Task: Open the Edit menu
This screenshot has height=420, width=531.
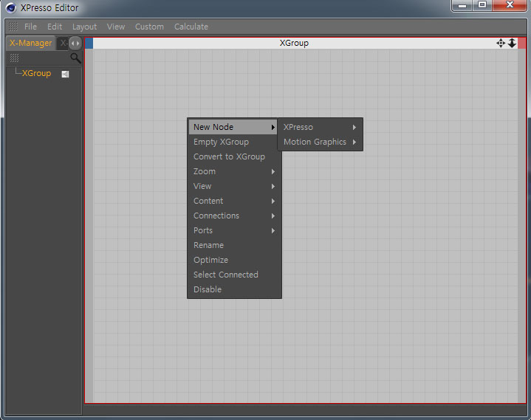Action: pyautogui.click(x=55, y=27)
